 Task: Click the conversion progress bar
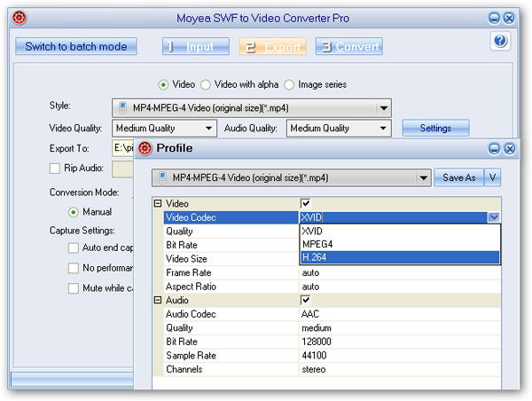tap(73, 380)
